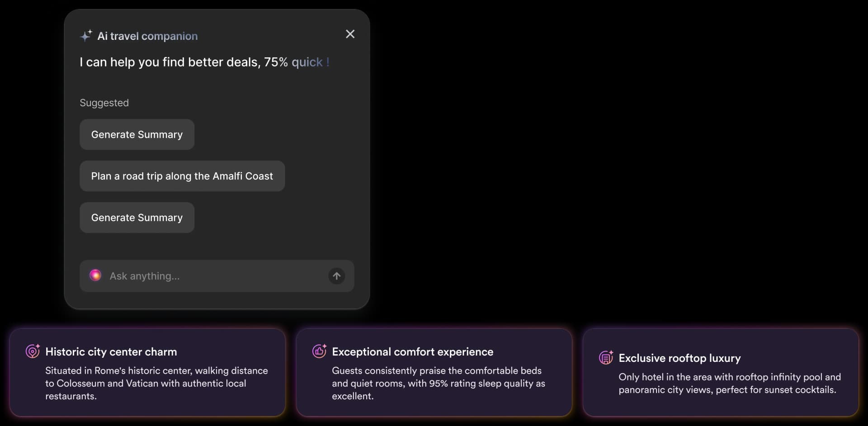Viewport: 868px width, 426px height.
Task: Click the sparkle icon beside Ai travel companion
Action: tap(86, 36)
